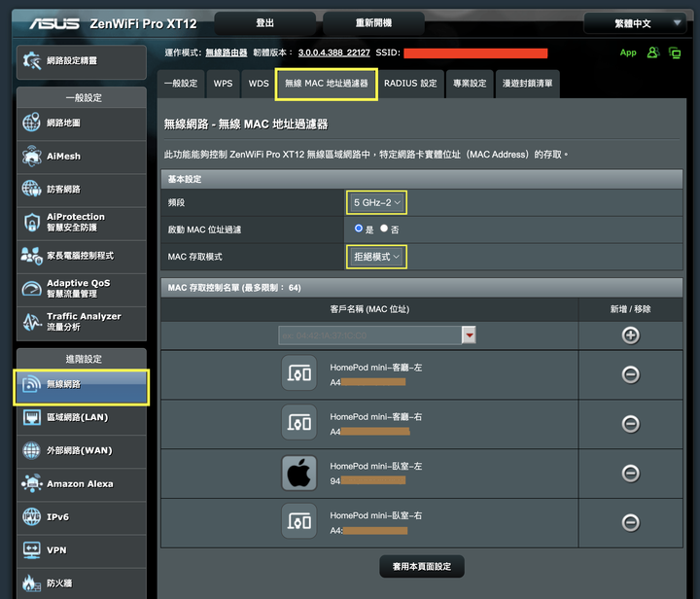Open the 頻段 5 GHz-2 band dropdown
Viewport: 700px width, 599px height.
[x=376, y=202]
